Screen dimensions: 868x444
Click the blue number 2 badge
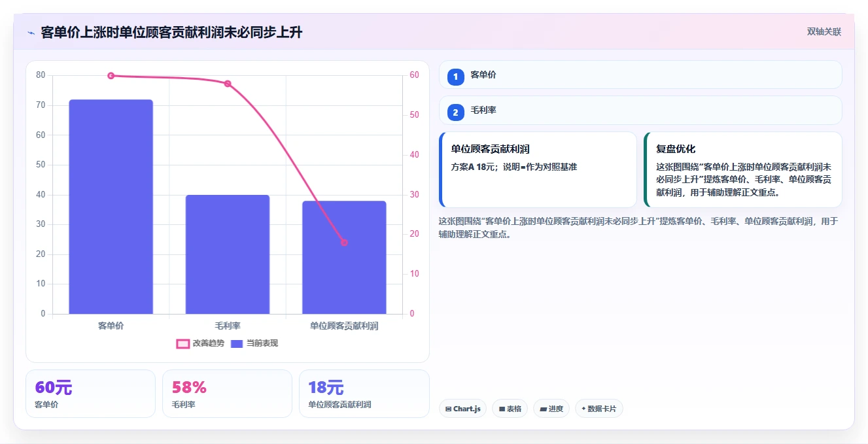pos(455,112)
